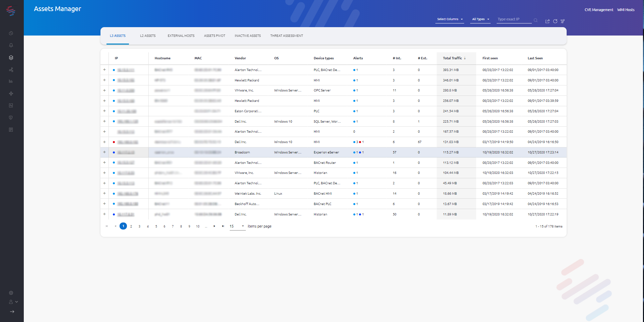Image resolution: width=644 pixels, height=322 pixels.
Task: Click the '# Ext.' value 67
Action: [x=420, y=142]
